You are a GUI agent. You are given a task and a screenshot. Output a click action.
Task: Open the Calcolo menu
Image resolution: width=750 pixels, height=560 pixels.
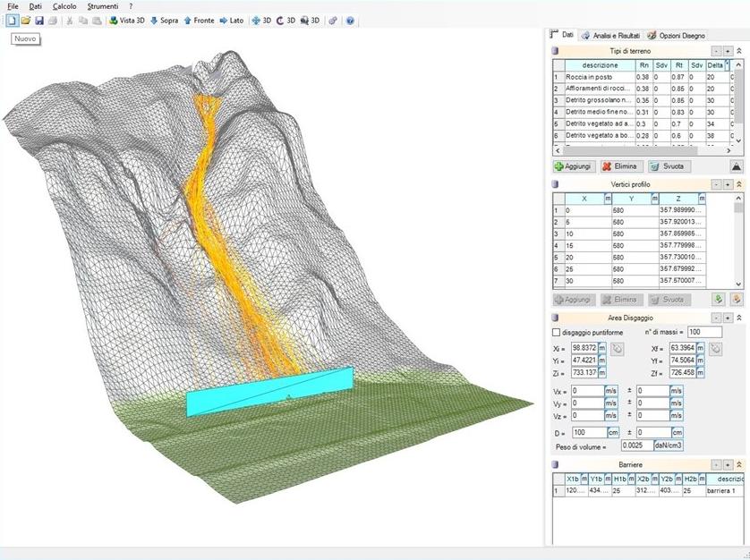(64, 6)
